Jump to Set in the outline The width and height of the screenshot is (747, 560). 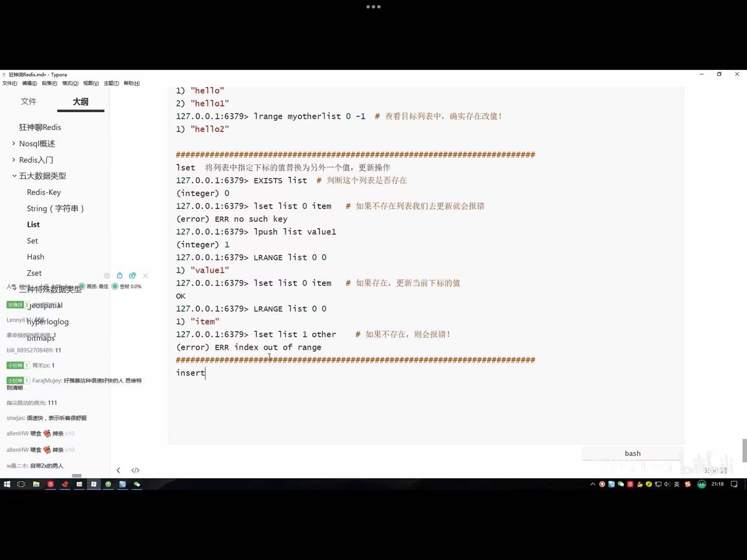point(32,241)
